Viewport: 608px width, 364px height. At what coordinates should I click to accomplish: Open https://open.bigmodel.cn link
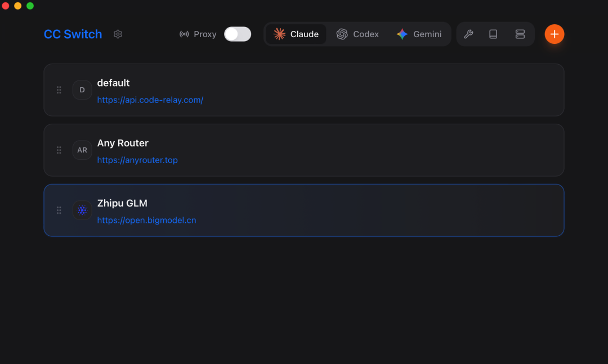tap(146, 220)
